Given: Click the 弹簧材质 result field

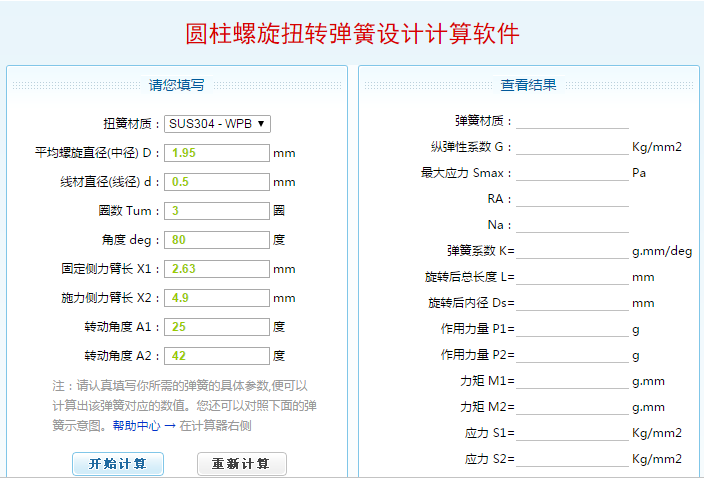Looking at the screenshot, I should click(x=572, y=121).
